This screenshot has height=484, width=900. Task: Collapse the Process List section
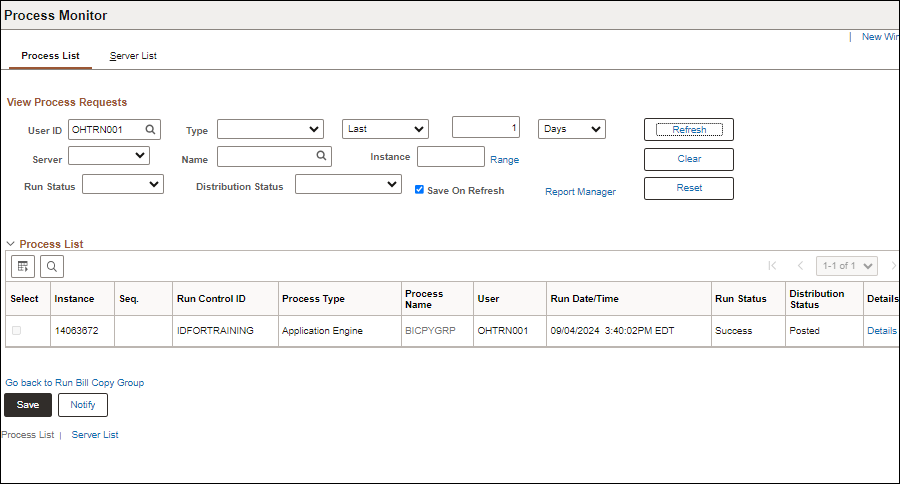(11, 244)
